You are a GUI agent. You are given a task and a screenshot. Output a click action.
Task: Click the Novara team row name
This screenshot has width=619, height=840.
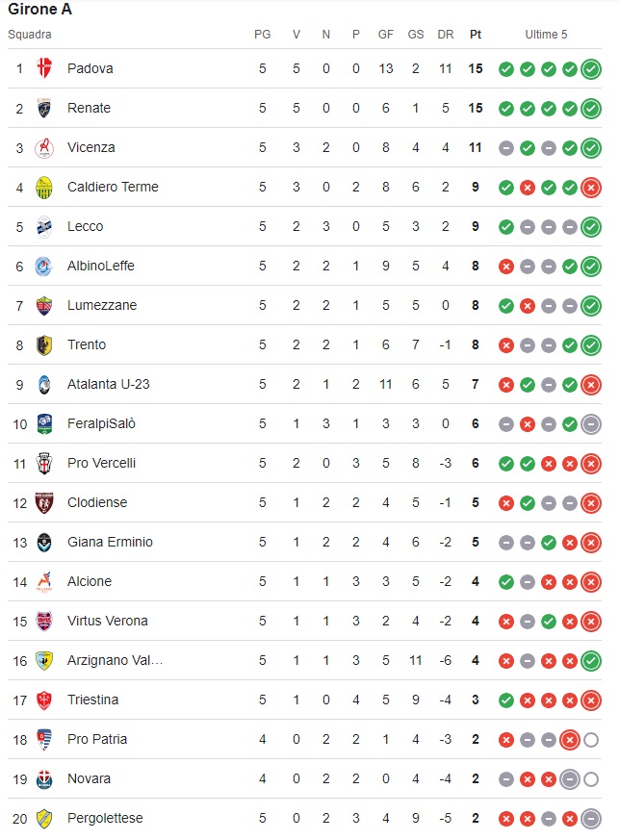click(89, 779)
